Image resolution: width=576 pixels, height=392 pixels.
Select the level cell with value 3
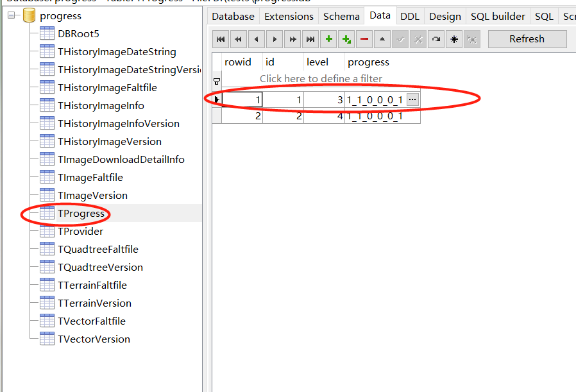[324, 99]
